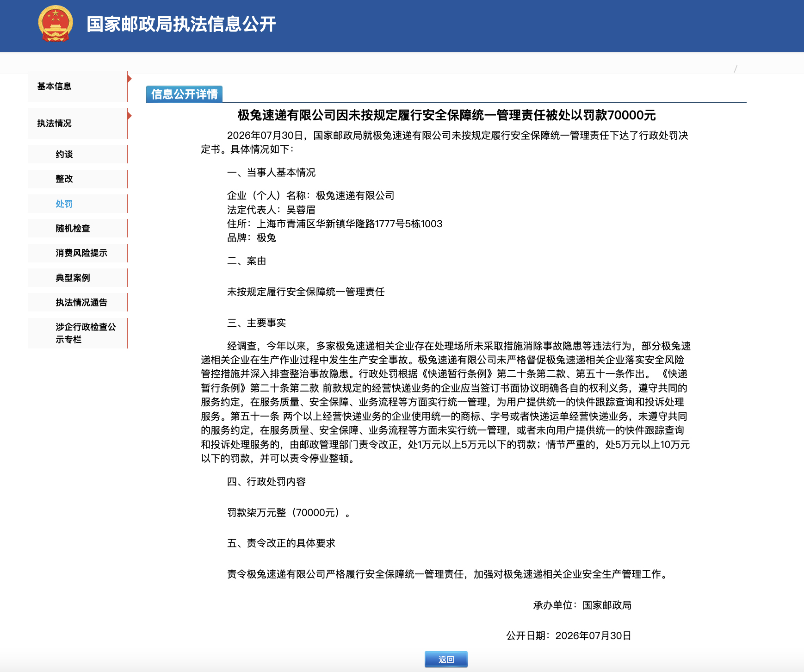Click the heading 四、行政处罚内容
This screenshot has height=672, width=804.
click(266, 482)
